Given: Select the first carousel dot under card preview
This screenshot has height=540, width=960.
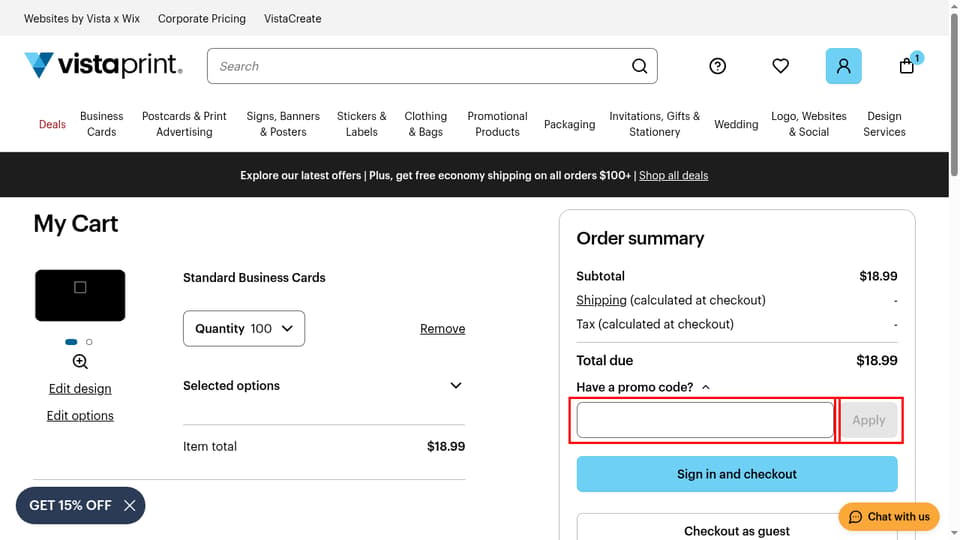Looking at the screenshot, I should (71, 342).
